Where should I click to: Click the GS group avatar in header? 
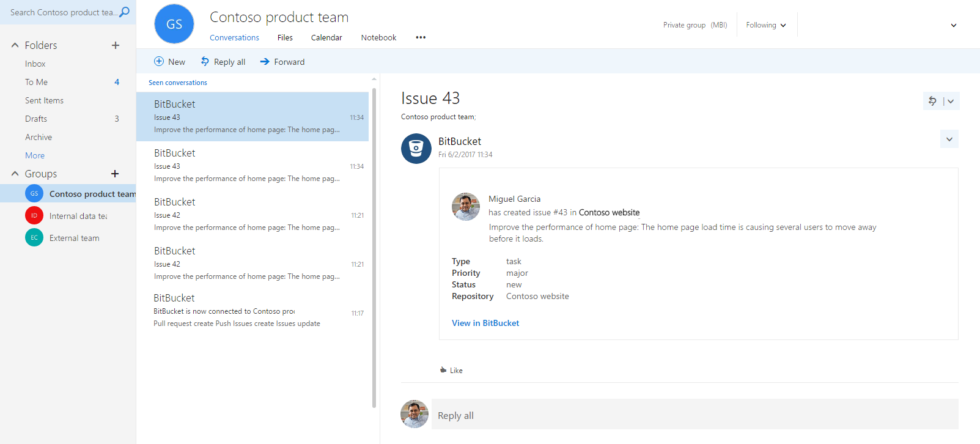174,24
